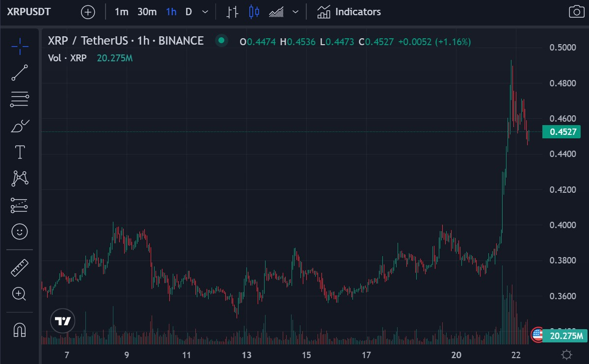Viewport: 589px width, 364px height.
Task: Select the text annotation tool
Action: click(x=20, y=152)
